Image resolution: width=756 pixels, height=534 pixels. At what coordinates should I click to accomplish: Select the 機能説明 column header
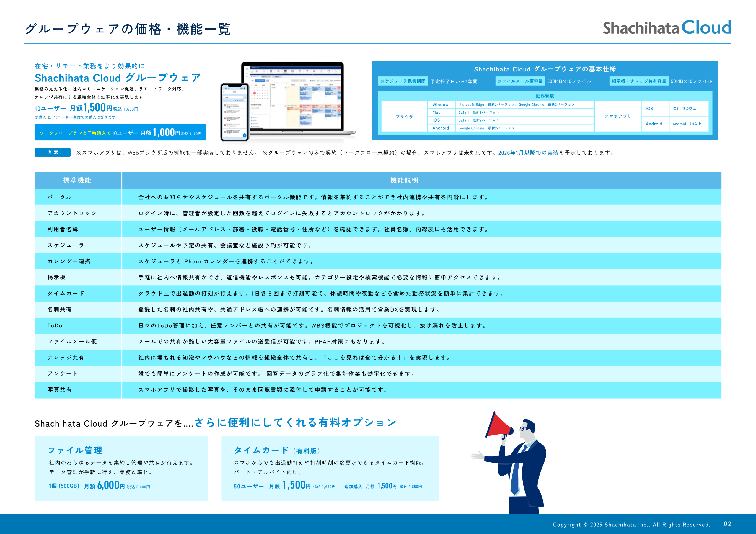click(404, 180)
